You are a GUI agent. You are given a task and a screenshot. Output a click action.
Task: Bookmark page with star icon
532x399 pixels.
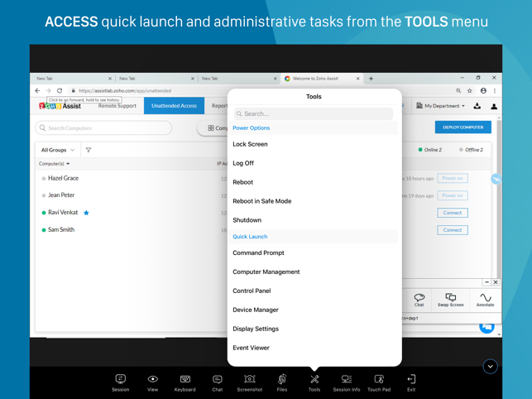470,91
